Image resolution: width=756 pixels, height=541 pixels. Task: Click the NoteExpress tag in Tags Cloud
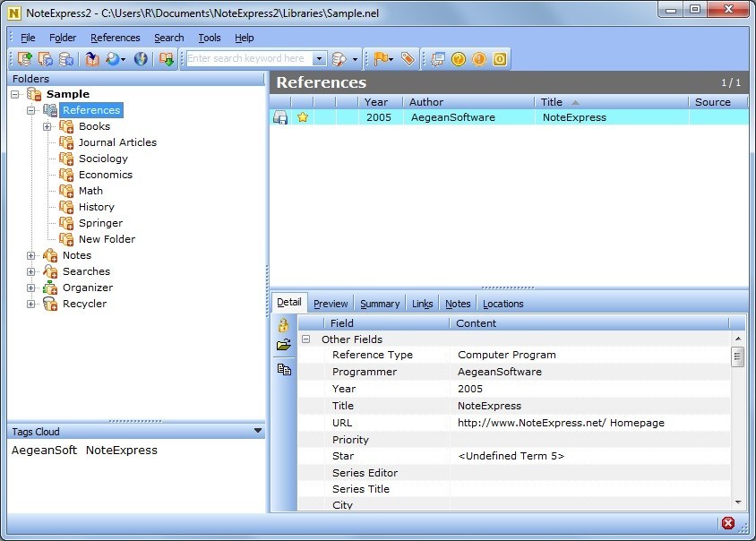[x=122, y=450]
